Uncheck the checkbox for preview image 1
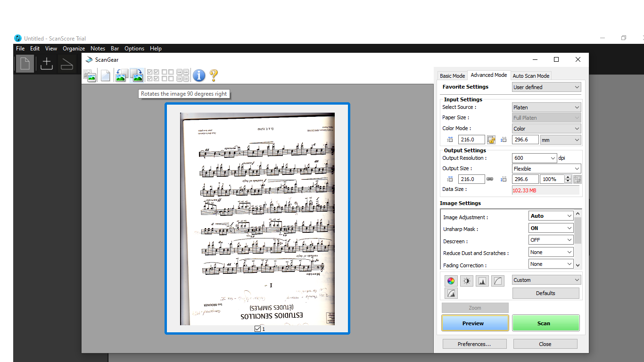Screen dimensions: 644x362 [x=257, y=329]
